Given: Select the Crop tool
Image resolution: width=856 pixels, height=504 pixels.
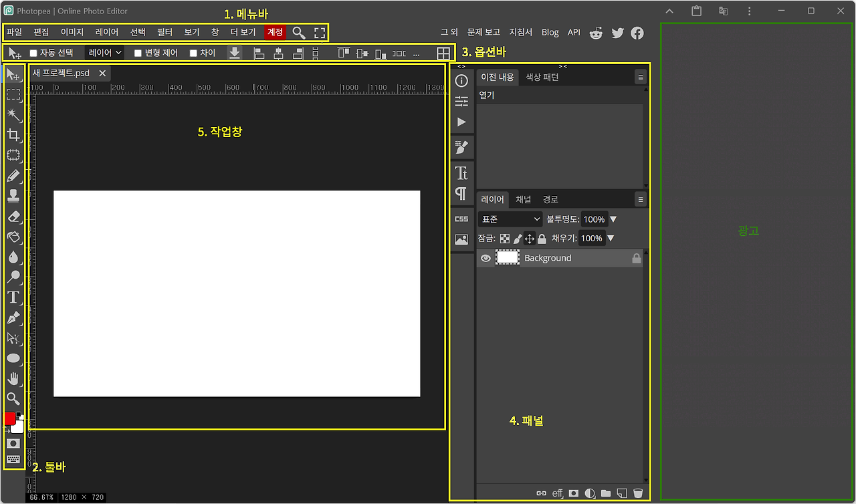Looking at the screenshot, I should point(13,136).
